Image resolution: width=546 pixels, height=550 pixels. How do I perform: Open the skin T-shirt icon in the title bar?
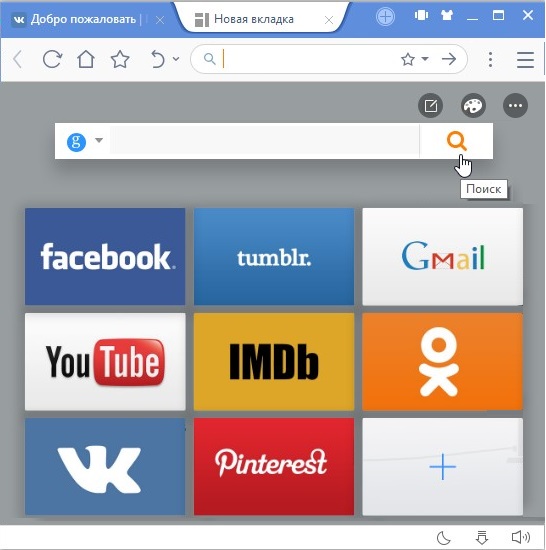pyautogui.click(x=447, y=15)
